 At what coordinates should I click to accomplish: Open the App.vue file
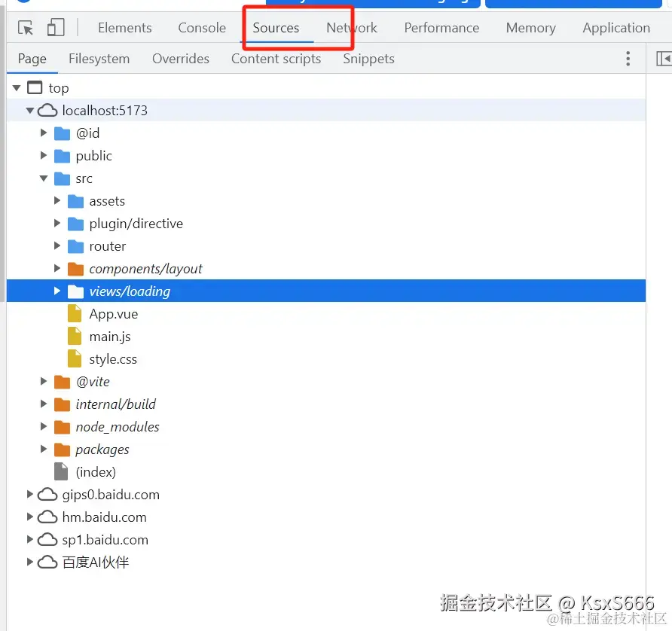pyautogui.click(x=114, y=314)
